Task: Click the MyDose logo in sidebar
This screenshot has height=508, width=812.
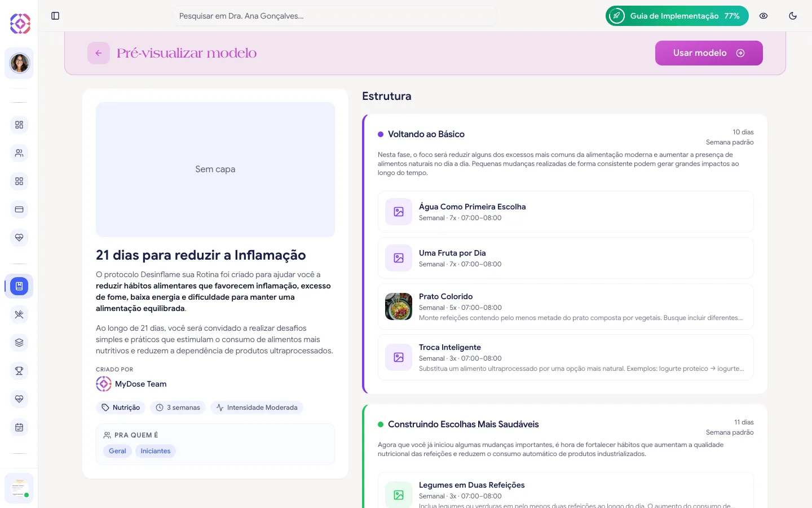Action: click(20, 24)
